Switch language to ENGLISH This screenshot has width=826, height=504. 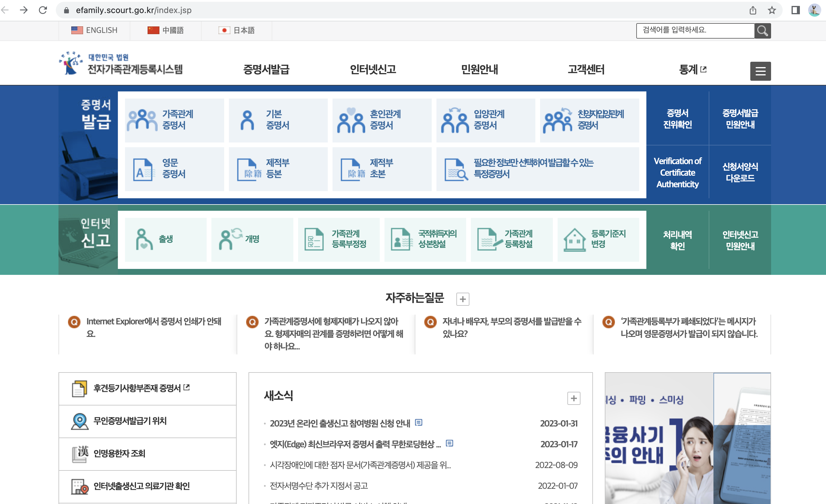point(94,31)
